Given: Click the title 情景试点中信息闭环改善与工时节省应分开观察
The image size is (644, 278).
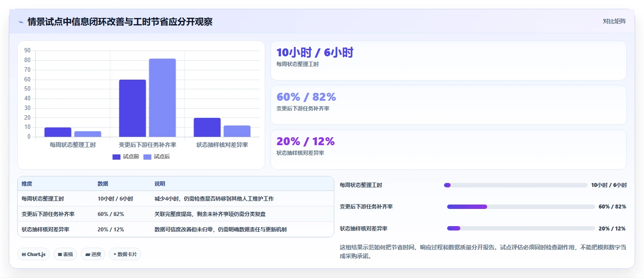Looking at the screenshot, I should (x=120, y=22).
